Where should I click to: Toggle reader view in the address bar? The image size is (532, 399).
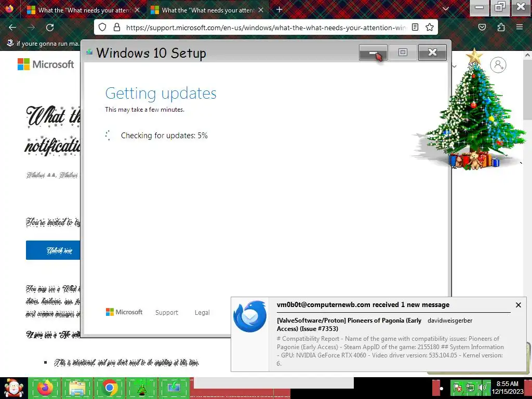click(x=415, y=27)
